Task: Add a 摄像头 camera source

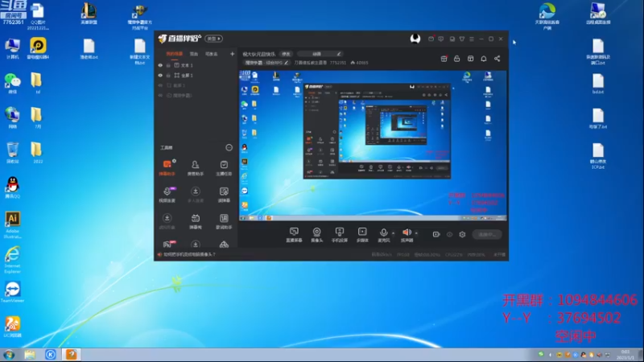Action: coord(316,235)
